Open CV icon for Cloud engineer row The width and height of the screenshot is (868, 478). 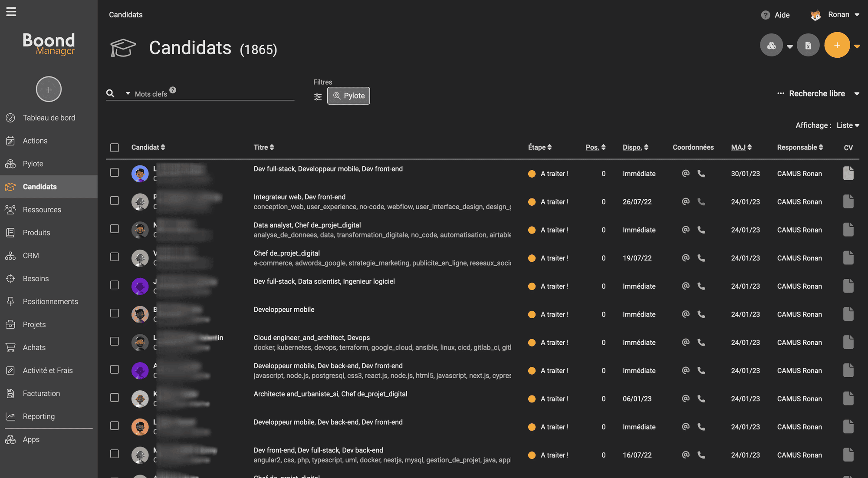point(848,342)
